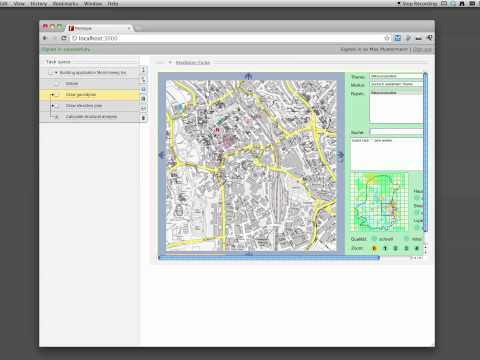
Task: Pan the map north with up arrow
Action: click(x=248, y=76)
